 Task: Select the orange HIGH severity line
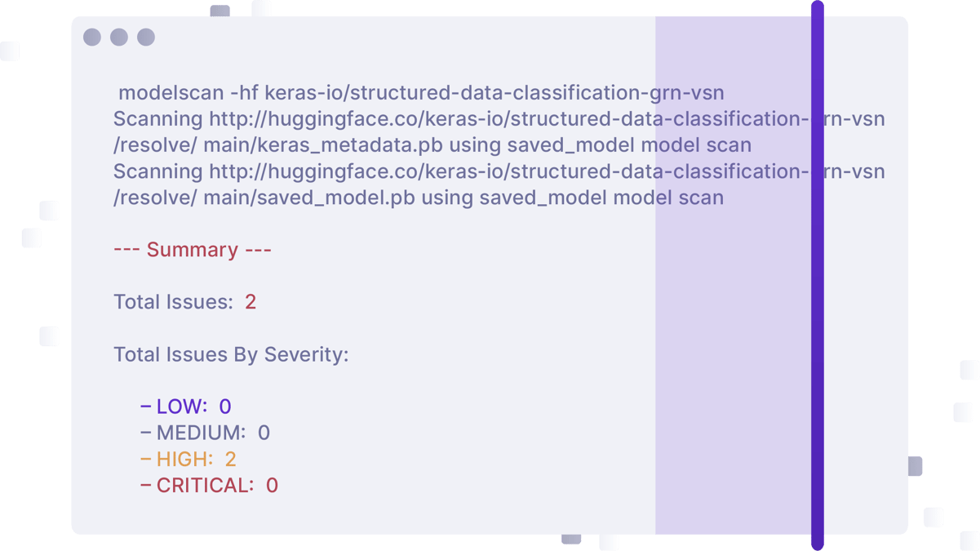coord(188,459)
